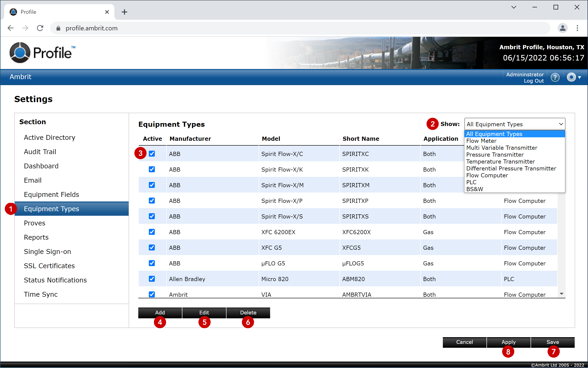Image resolution: width=588 pixels, height=368 pixels.
Task: Select the XFC6200X short name cell
Action: click(x=380, y=232)
